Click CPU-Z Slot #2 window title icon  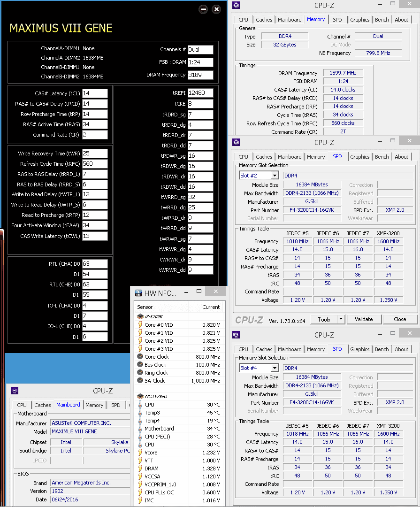[237, 142]
